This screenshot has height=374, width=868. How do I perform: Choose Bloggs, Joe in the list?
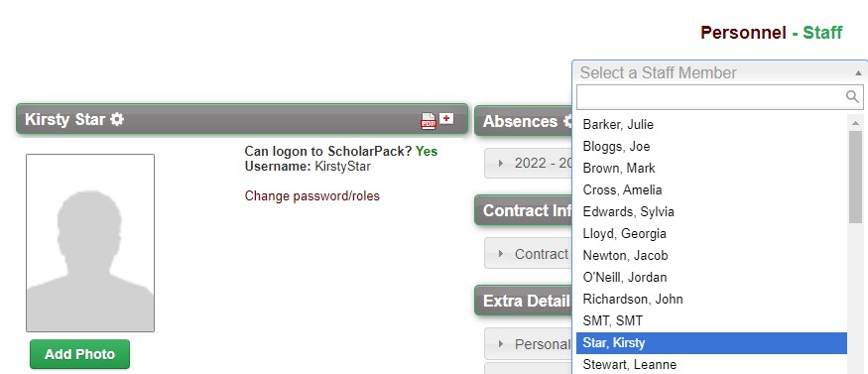(711, 147)
